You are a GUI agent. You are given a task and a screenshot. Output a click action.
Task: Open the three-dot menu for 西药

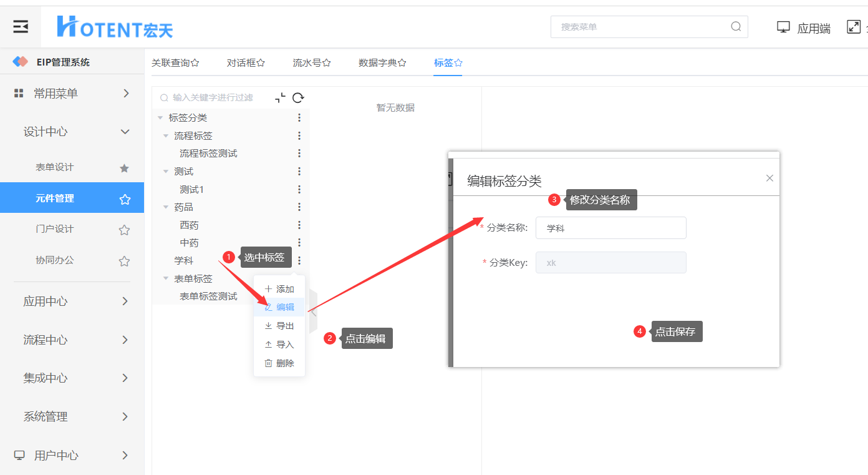point(299,225)
